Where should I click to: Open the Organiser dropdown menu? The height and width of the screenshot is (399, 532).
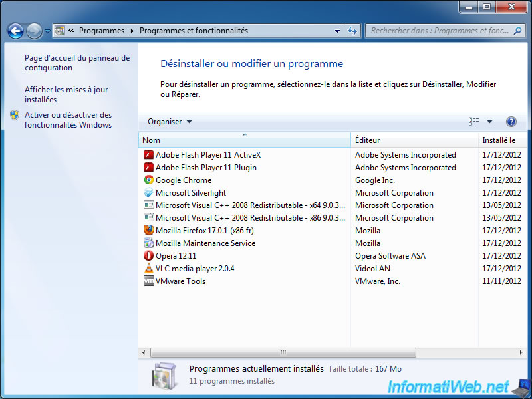pyautogui.click(x=170, y=122)
